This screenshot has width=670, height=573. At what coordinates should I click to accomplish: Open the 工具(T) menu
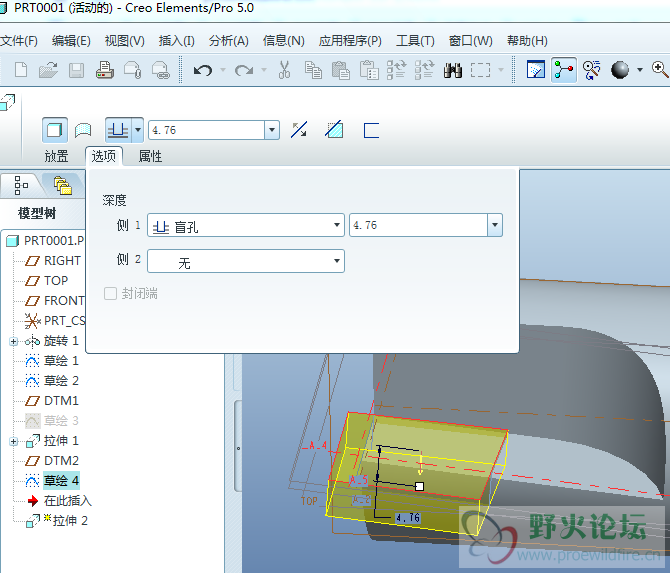pos(415,41)
